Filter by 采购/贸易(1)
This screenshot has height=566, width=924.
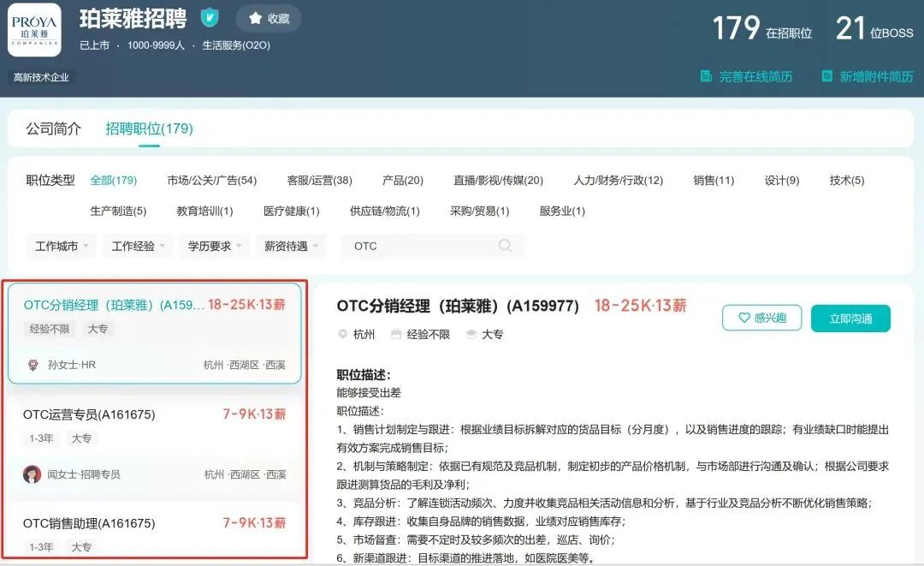tap(479, 211)
